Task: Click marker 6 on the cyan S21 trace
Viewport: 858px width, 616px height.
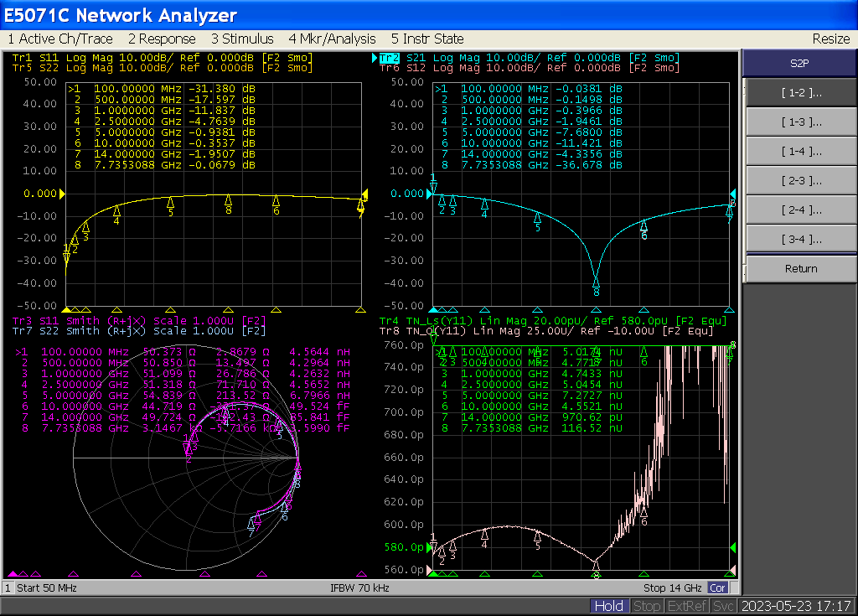Action: [x=644, y=230]
